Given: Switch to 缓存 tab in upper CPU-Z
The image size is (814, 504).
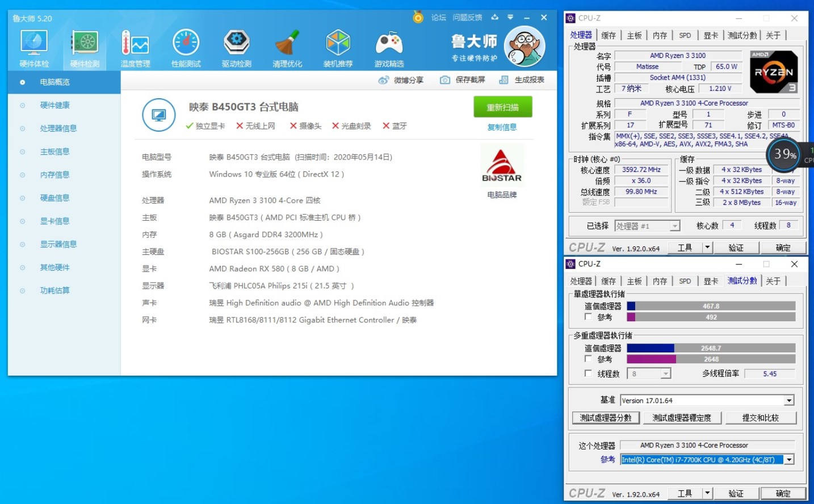Looking at the screenshot, I should [609, 35].
